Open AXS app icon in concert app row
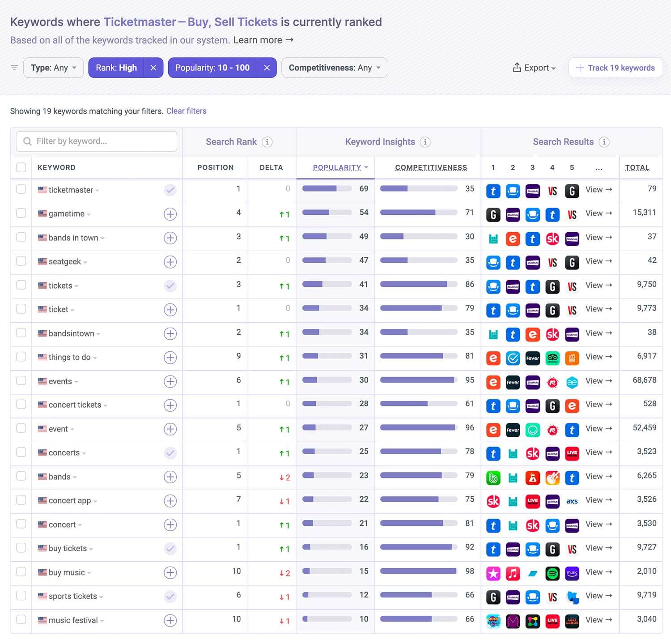The height and width of the screenshot is (644, 671). [572, 501]
